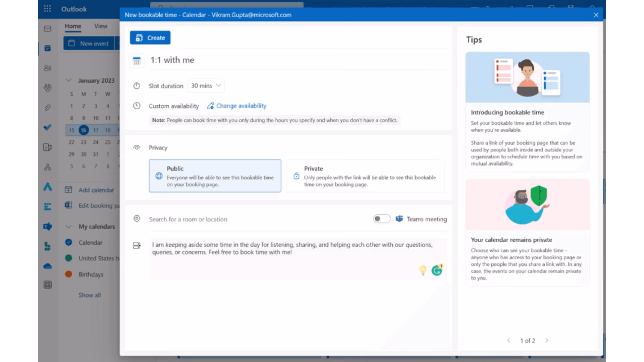Click the Introducing bookable time tip image
Viewport: 644px width, 362px height.
527,77
